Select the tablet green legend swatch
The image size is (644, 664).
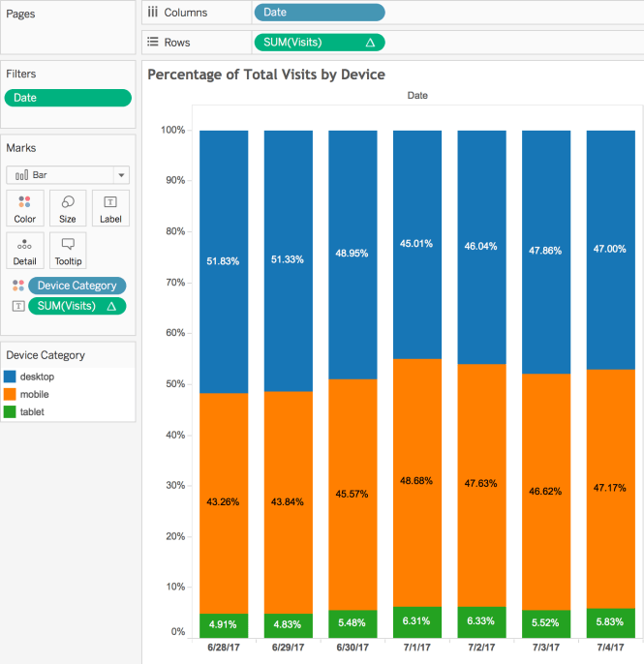coord(11,411)
